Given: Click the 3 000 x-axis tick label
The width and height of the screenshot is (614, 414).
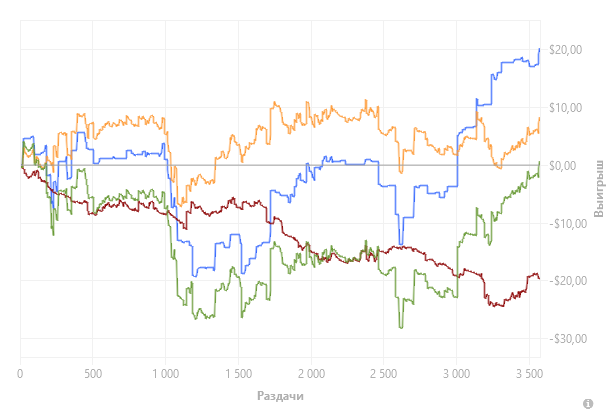Looking at the screenshot, I should 456,374.
